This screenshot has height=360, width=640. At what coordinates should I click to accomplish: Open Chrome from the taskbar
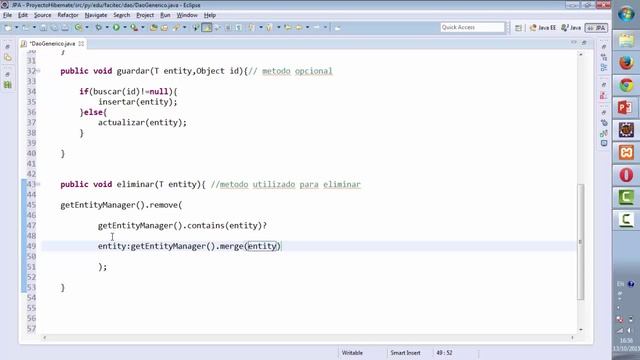coord(626,85)
